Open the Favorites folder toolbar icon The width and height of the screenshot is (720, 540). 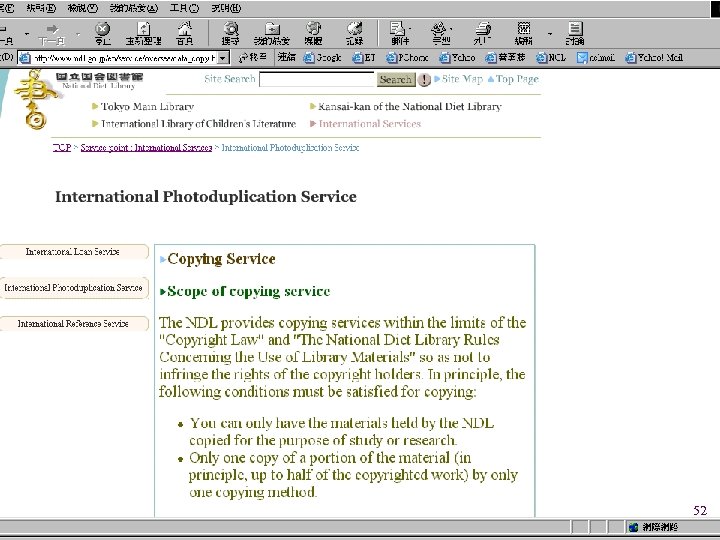pyautogui.click(x=272, y=34)
